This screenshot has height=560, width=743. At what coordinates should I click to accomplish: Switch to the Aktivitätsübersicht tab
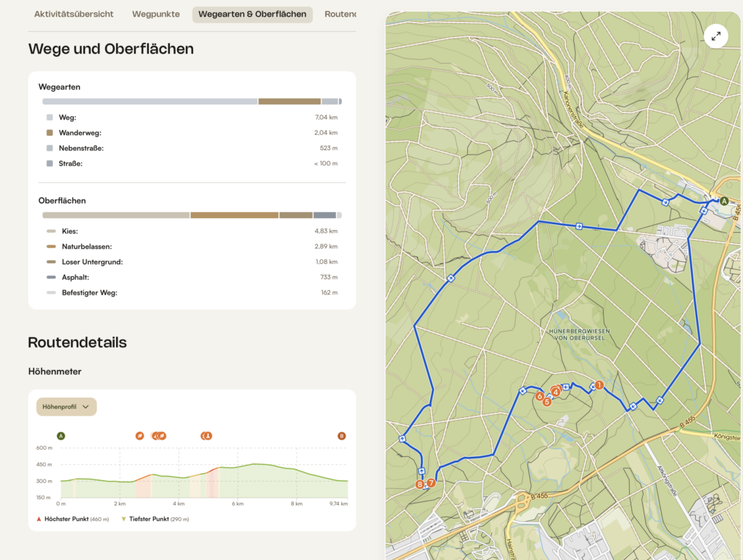pyautogui.click(x=74, y=14)
